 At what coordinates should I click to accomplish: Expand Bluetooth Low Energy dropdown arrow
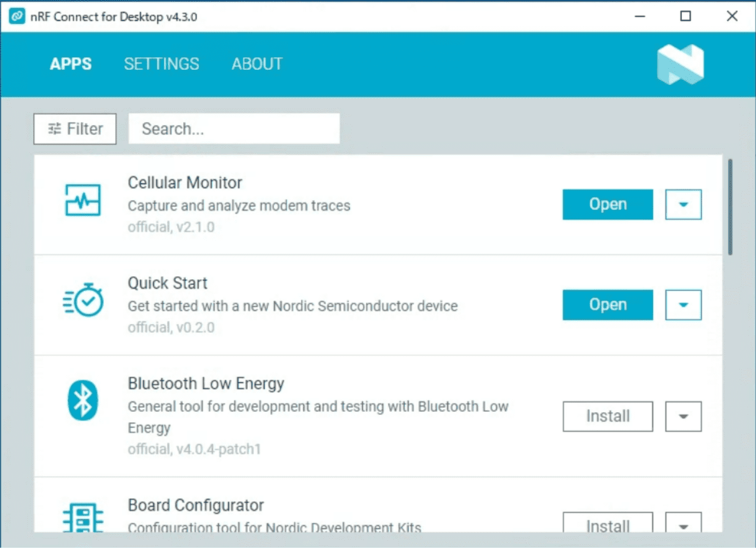[683, 416]
